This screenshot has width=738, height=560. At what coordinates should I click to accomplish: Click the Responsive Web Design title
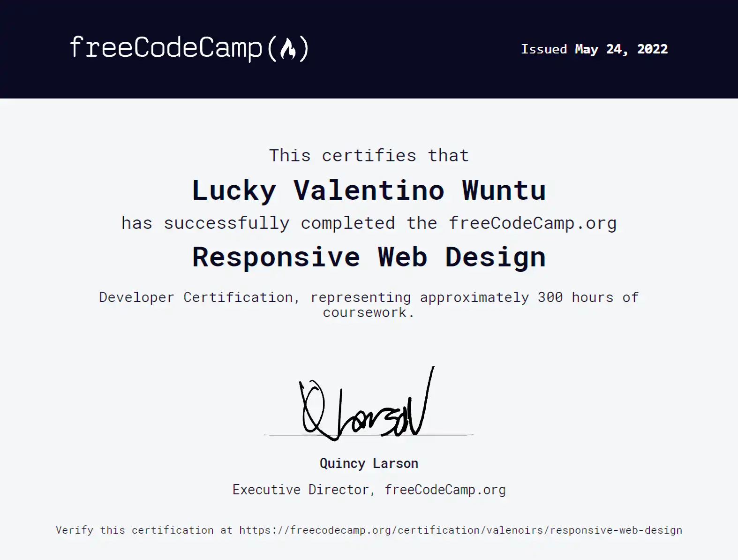[x=369, y=257]
